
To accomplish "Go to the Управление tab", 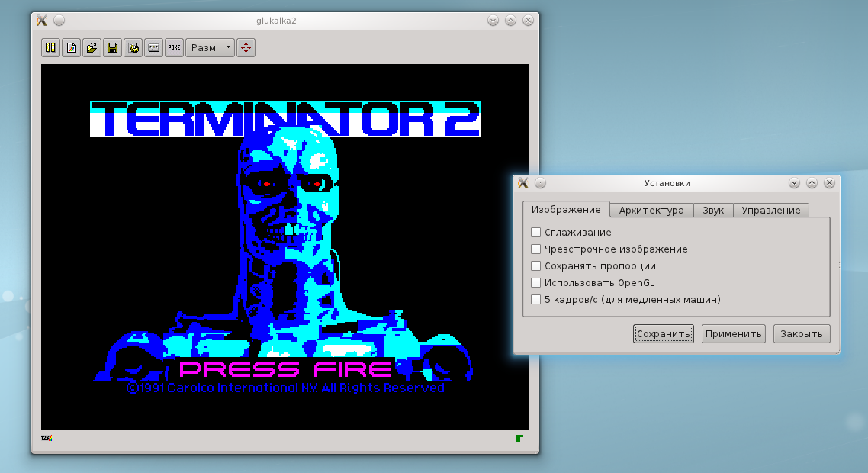I will tap(771, 211).
